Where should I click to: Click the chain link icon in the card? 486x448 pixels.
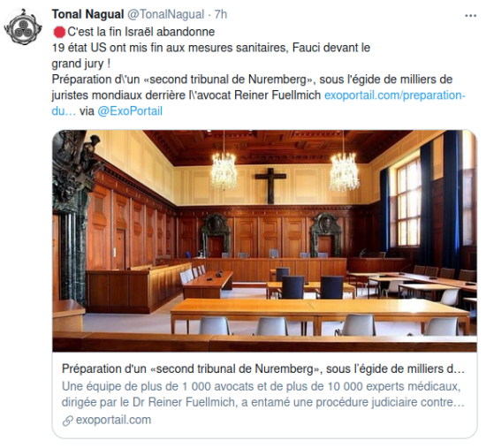tap(67, 421)
